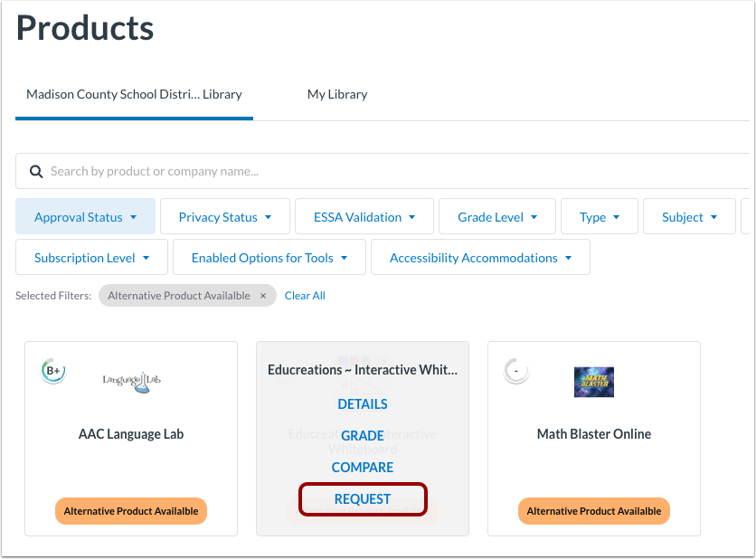Click the Selected Filters label
This screenshot has height=559, width=756.
coord(53,296)
